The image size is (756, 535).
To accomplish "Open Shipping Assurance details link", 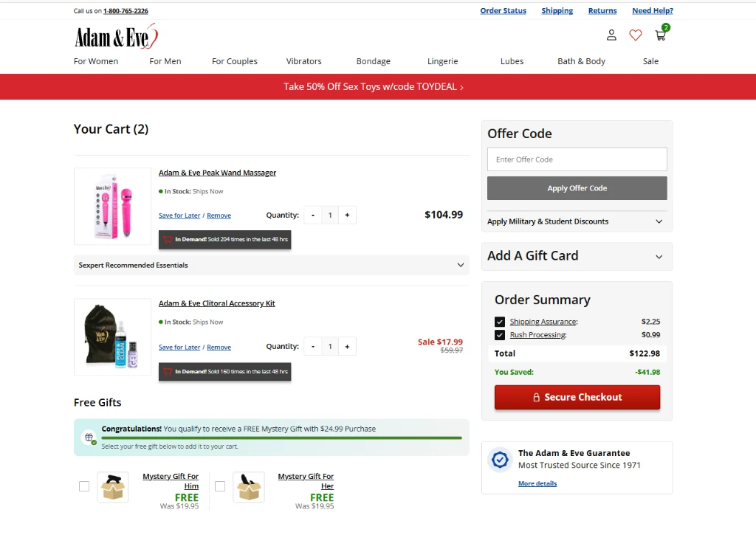I will tap(543, 322).
